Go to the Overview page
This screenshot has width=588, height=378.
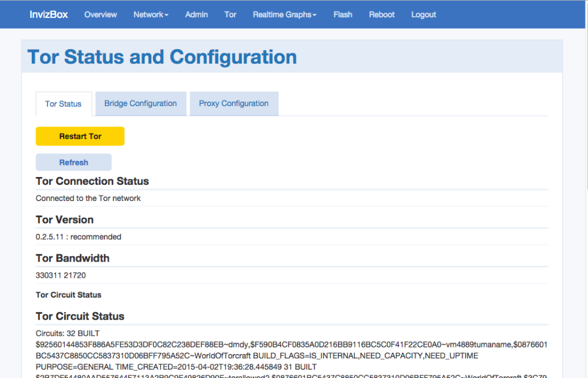101,14
